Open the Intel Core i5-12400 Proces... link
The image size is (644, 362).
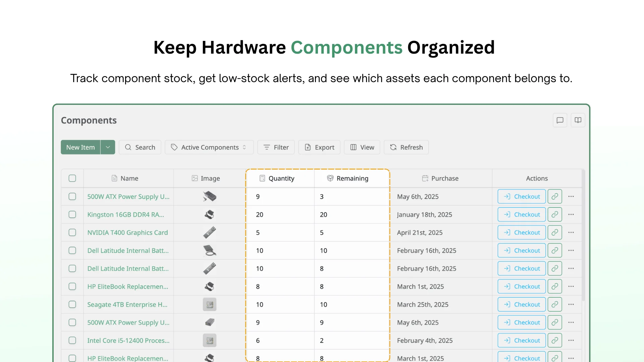point(128,340)
